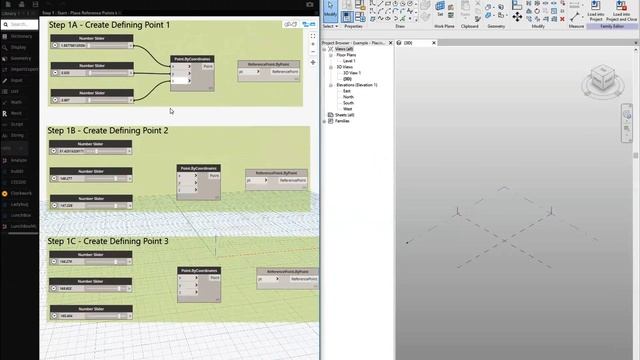This screenshot has width=640, height=360.
Task: Close the {3D} view tab
Action: click(434, 43)
